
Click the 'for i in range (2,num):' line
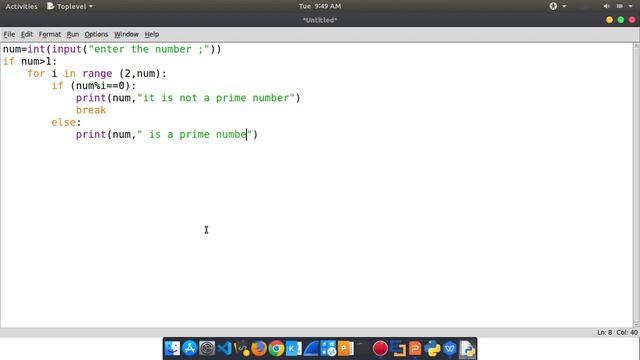click(x=97, y=74)
